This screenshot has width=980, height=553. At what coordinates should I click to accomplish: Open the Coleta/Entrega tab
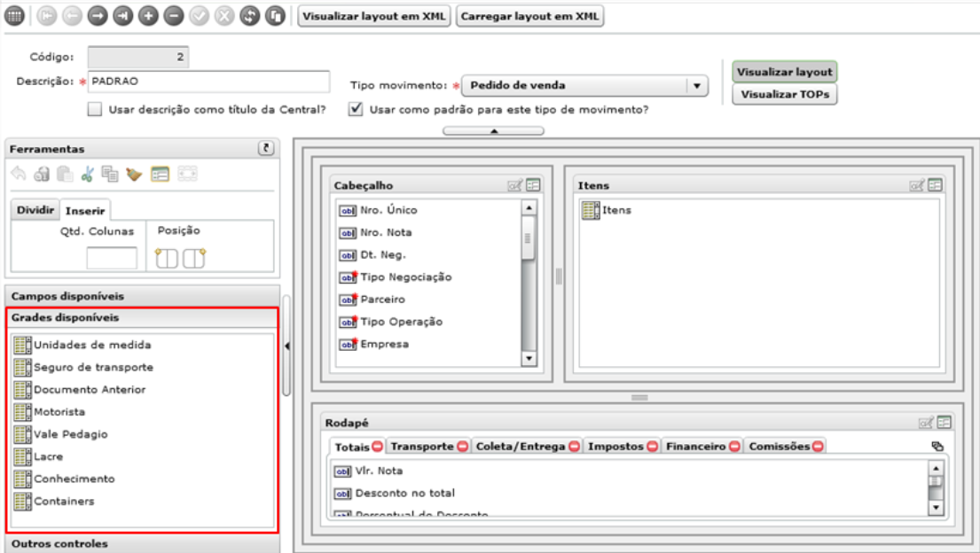[x=520, y=446]
